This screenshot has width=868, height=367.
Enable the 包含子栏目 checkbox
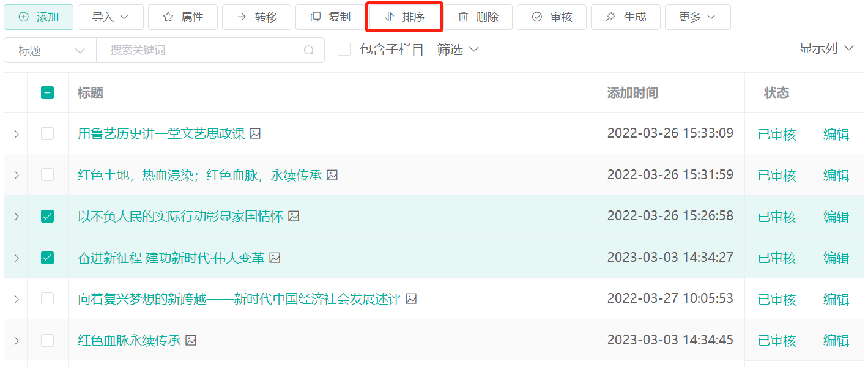344,50
